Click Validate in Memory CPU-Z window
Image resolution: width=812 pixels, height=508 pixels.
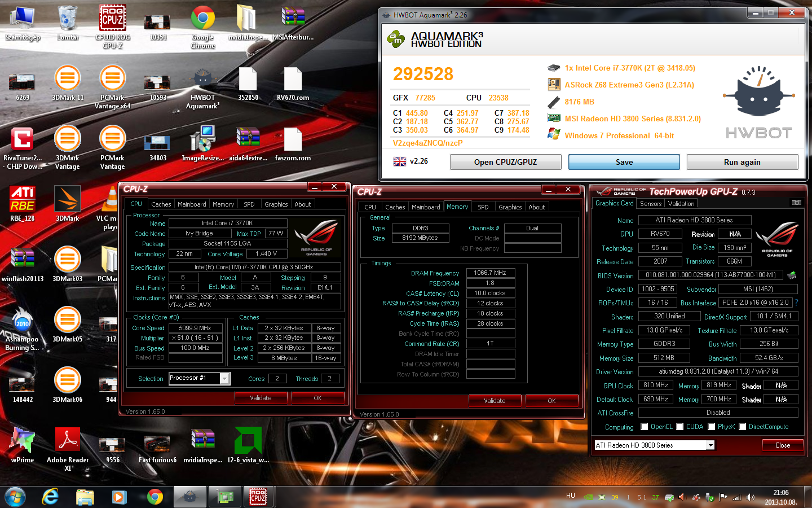click(x=495, y=401)
